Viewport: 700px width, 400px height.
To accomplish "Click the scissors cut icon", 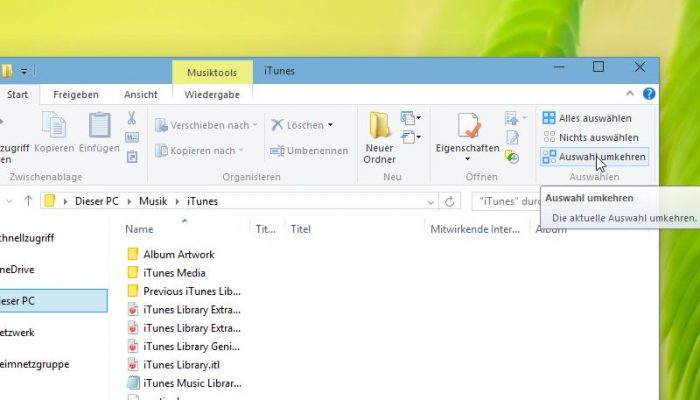I will [x=132, y=118].
